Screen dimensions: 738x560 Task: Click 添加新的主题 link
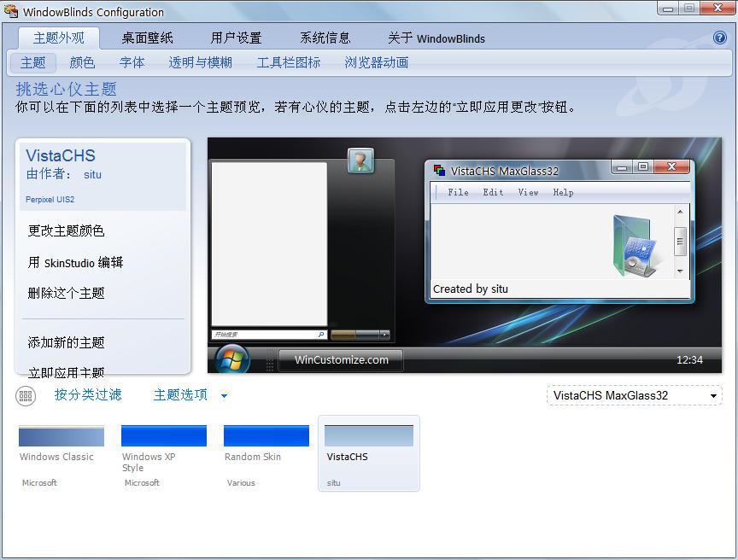(66, 343)
